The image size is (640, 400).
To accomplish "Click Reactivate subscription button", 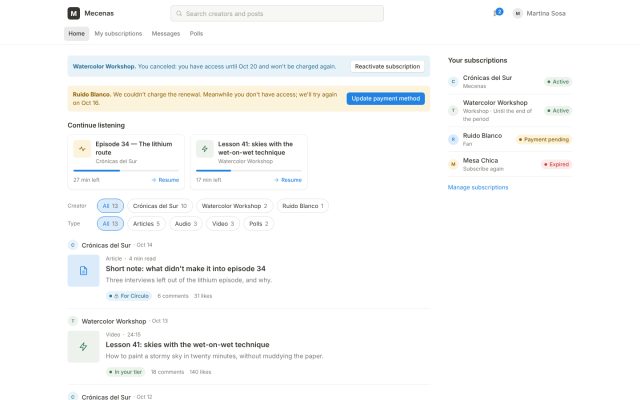I will [x=387, y=67].
